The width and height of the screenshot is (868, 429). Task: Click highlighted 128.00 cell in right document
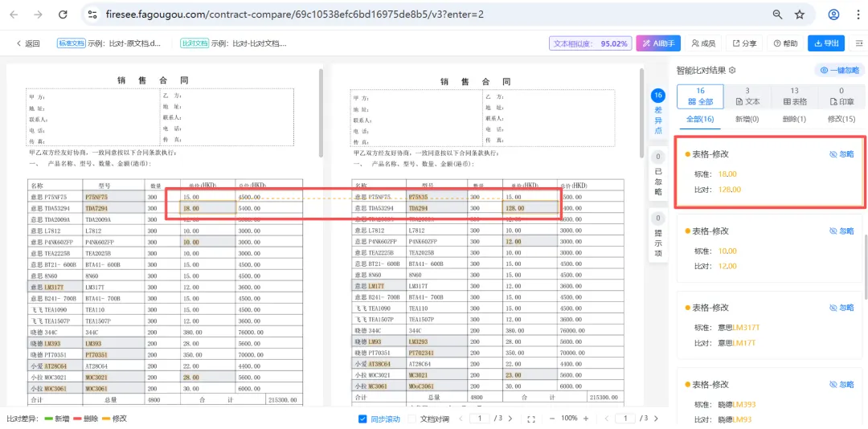(530, 208)
